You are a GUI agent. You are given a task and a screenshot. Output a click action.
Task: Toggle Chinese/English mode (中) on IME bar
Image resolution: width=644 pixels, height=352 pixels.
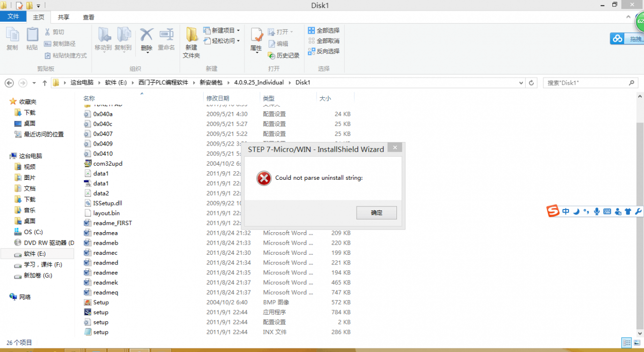(x=566, y=212)
